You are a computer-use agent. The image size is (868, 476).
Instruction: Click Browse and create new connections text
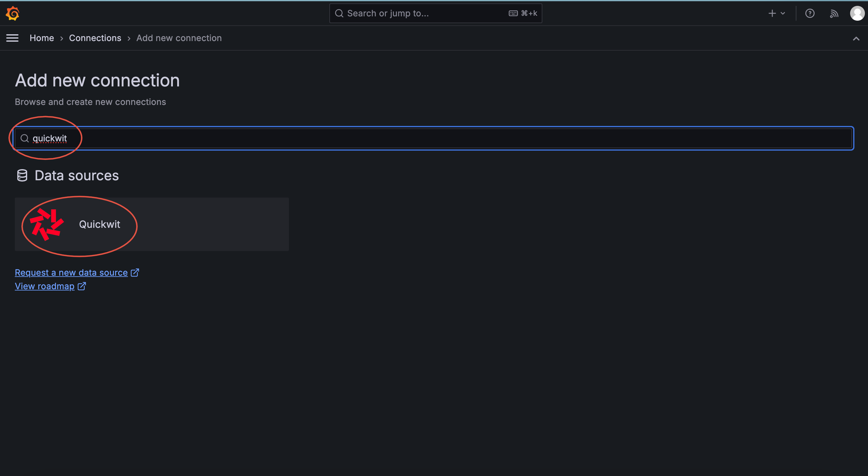pos(90,102)
